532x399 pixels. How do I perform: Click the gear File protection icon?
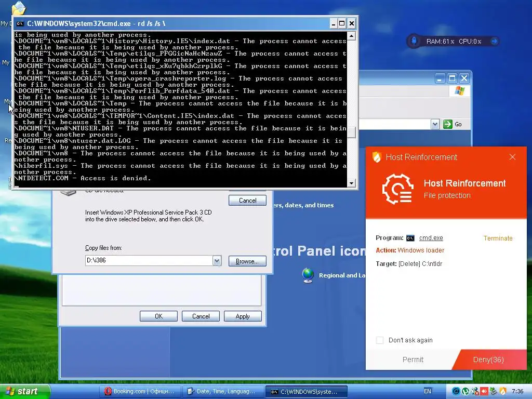click(398, 189)
